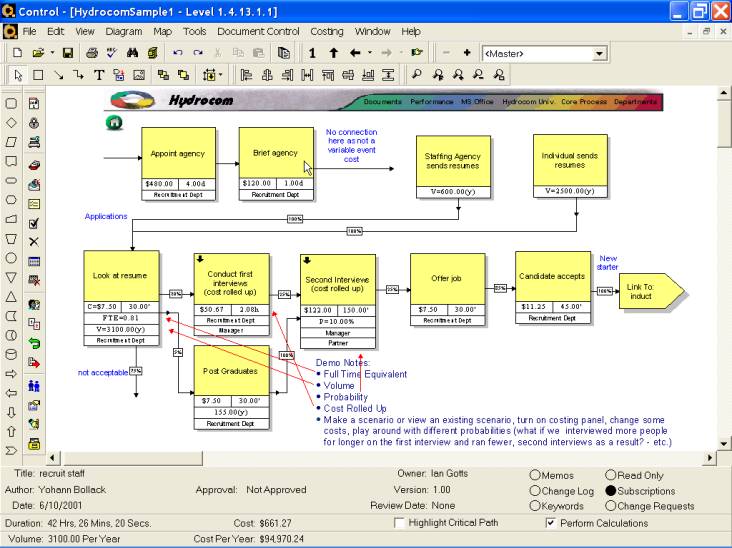This screenshot has width=732, height=548.
Task: Click Performance link in Hydrocom banner
Action: [x=432, y=101]
